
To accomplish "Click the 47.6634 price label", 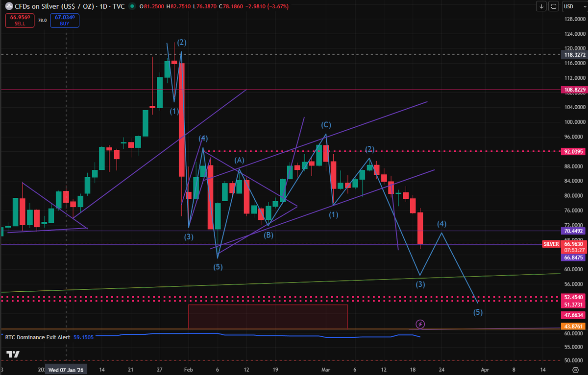I will [574, 315].
